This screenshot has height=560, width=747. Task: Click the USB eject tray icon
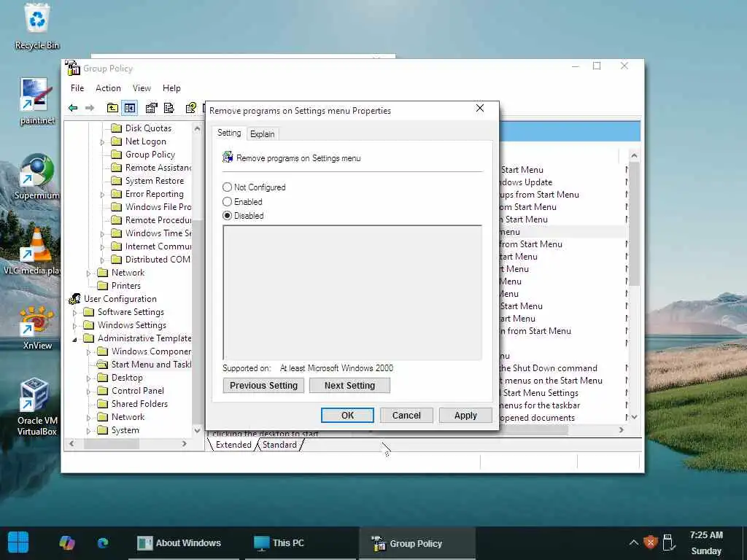pyautogui.click(x=668, y=542)
